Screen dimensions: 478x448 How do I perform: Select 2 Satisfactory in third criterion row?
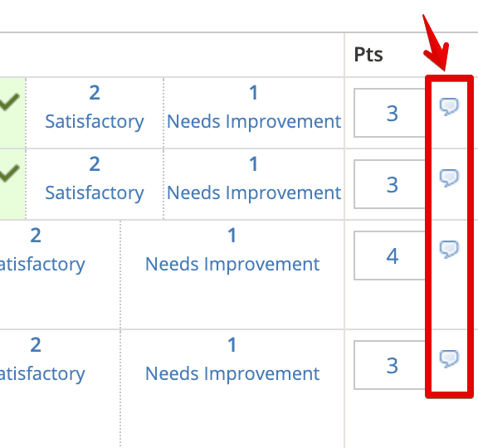pos(42,250)
